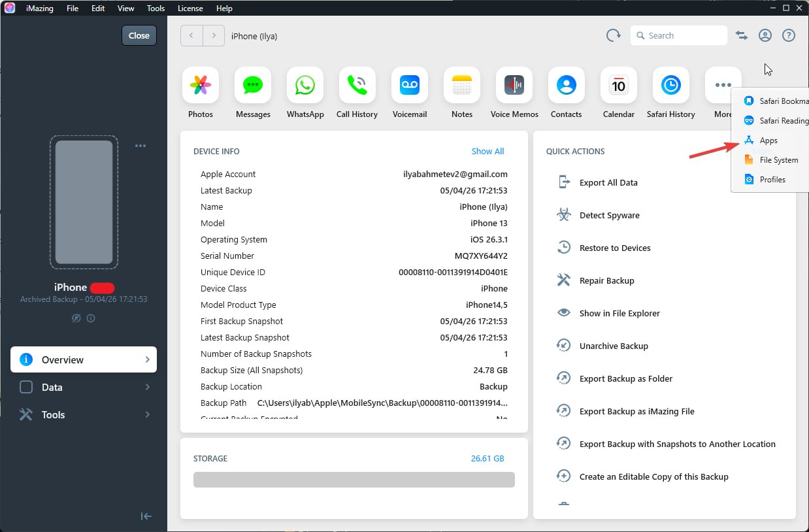
Task: Open the Tools menu in menu bar
Action: point(156,8)
